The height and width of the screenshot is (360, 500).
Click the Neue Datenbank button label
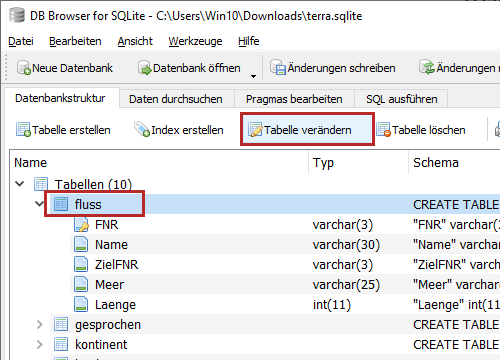[x=72, y=68]
